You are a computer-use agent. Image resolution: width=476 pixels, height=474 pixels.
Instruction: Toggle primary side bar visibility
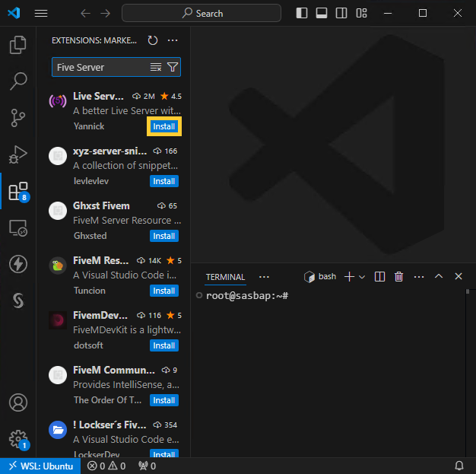[301, 13]
